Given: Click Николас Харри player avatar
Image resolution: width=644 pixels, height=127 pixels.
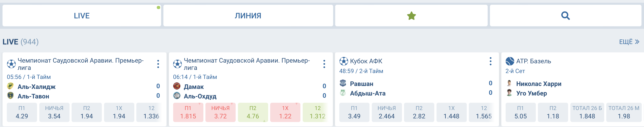Looking at the screenshot, I should [509, 83].
